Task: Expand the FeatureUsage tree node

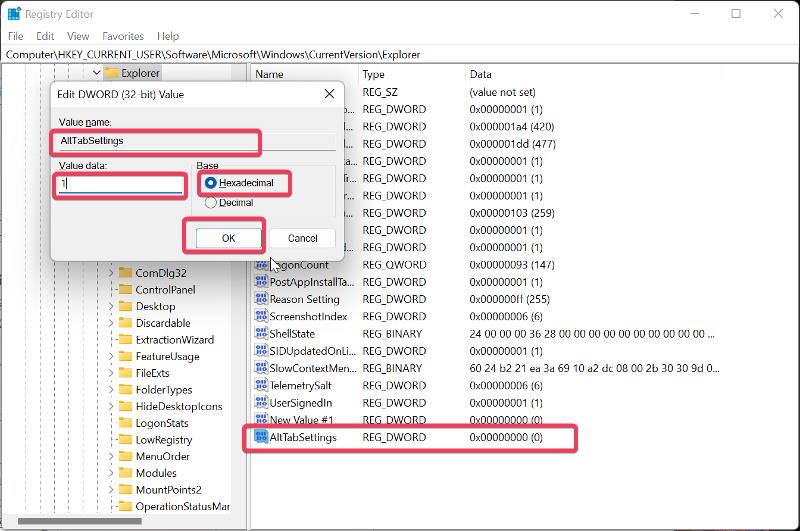Action: pos(111,356)
